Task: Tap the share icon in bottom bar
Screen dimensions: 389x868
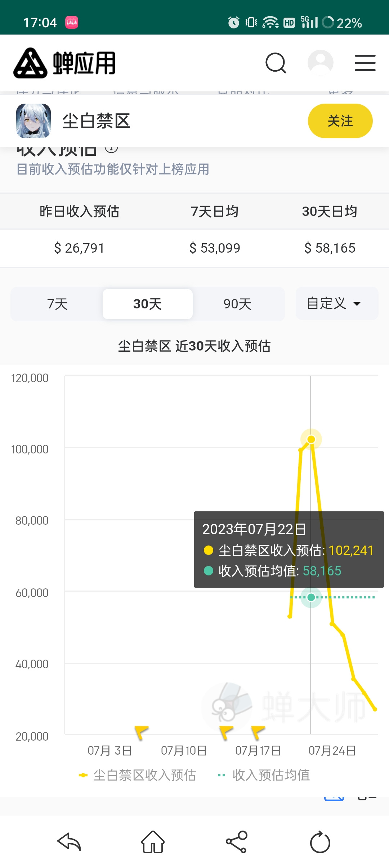Action: click(x=237, y=842)
